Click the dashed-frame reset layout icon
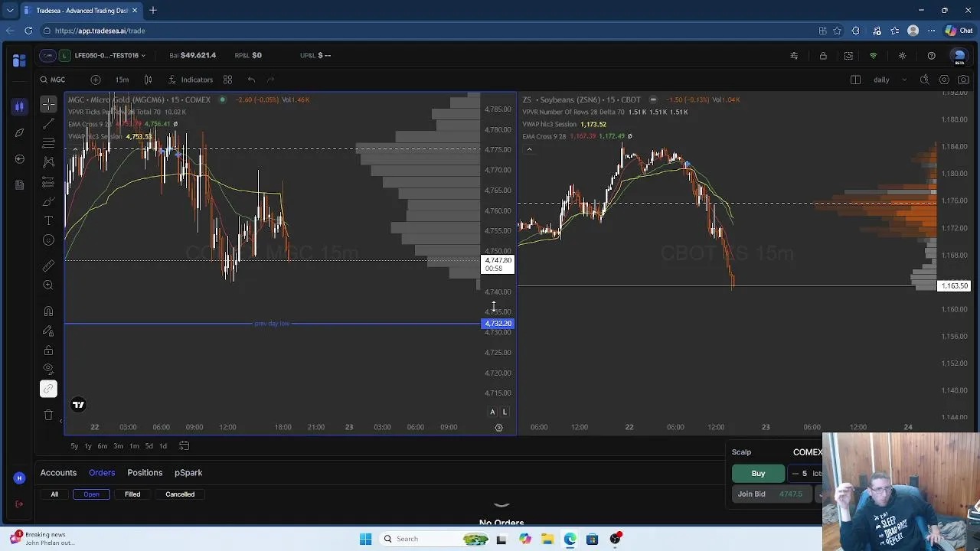The height and width of the screenshot is (551, 980). point(848,56)
